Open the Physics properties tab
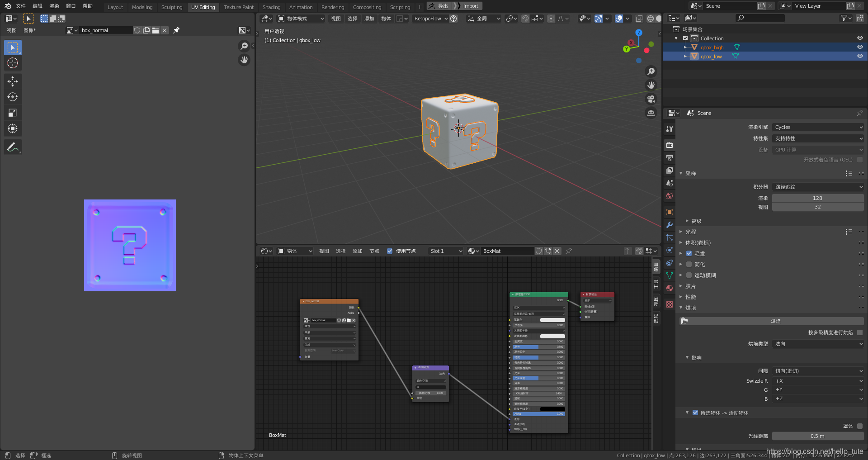The image size is (868, 460). tap(670, 250)
